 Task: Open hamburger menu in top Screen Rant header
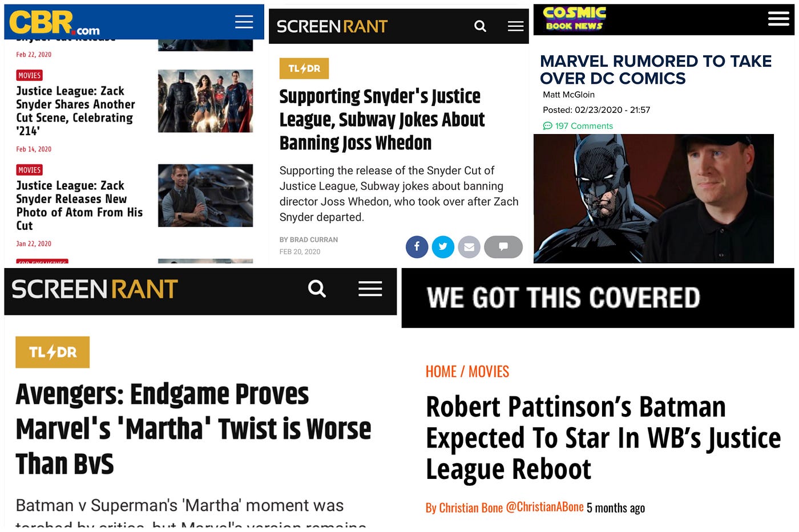pyautogui.click(x=515, y=26)
